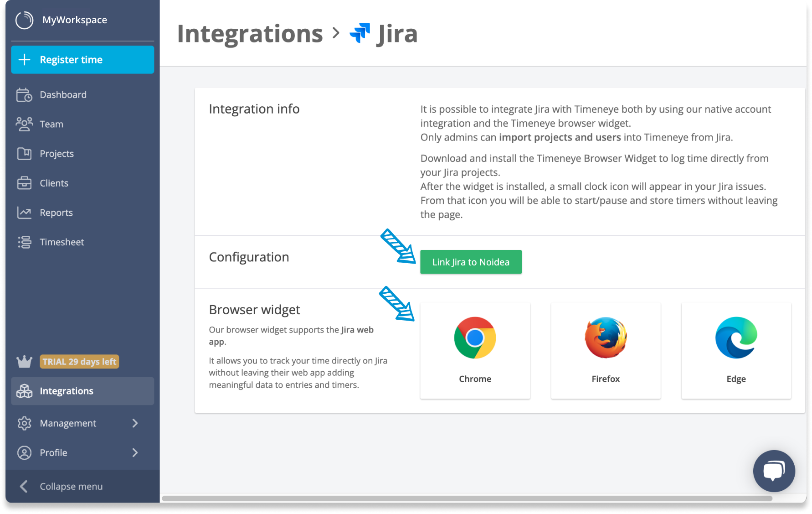
Task: Click the Profile label in sidebar
Action: tap(53, 453)
